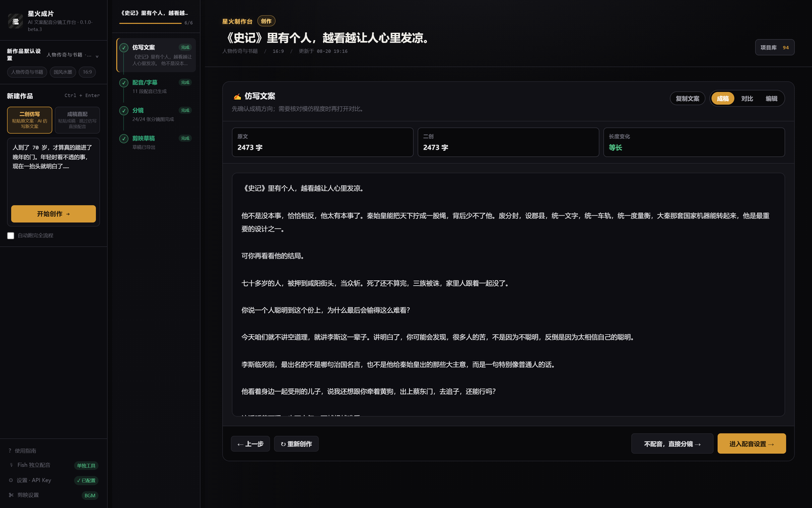
Task: Click the check icon beside 仿写文案 step
Action: pos(123,48)
